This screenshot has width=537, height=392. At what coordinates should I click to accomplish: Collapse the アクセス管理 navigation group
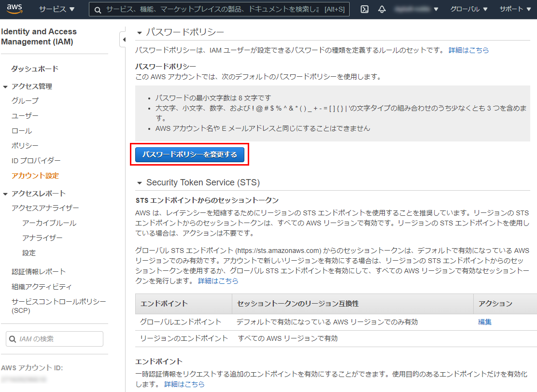[x=5, y=87]
